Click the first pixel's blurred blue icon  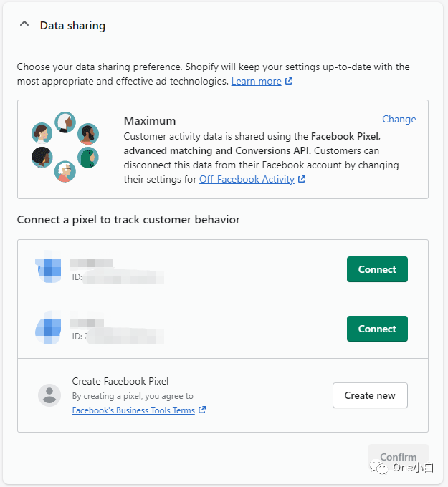click(x=48, y=266)
